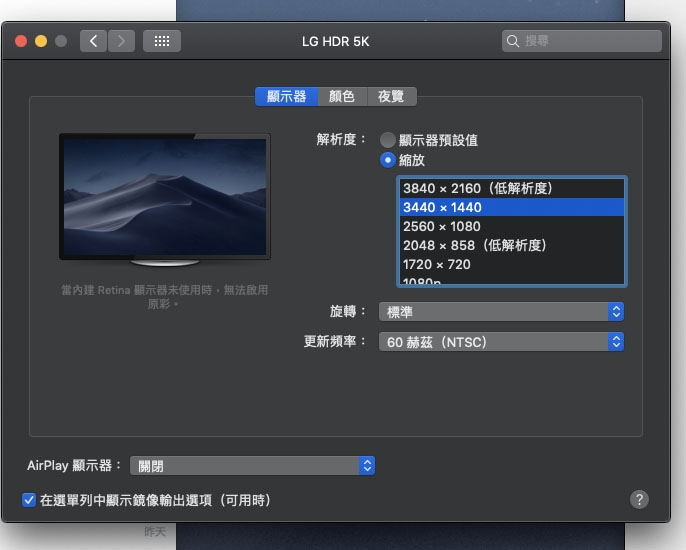This screenshot has width=686, height=550.
Task: Go forward with the right arrow button
Action: (x=121, y=41)
